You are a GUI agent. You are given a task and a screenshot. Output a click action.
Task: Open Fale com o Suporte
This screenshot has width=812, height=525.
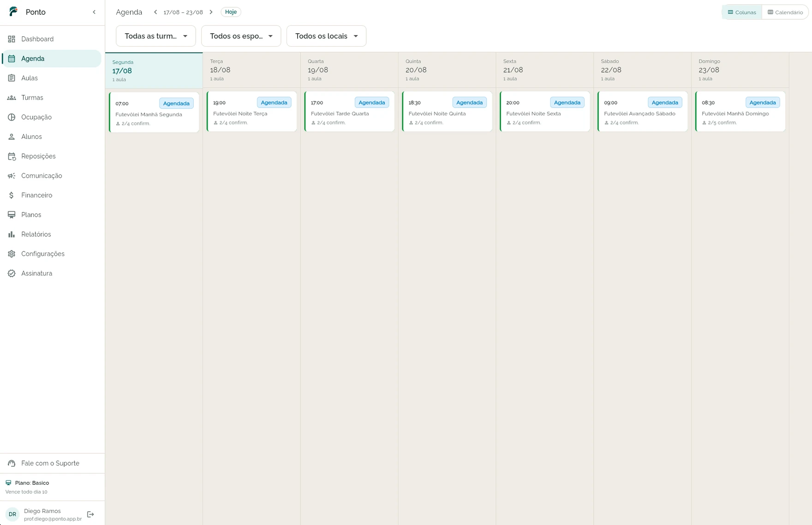pos(52,463)
